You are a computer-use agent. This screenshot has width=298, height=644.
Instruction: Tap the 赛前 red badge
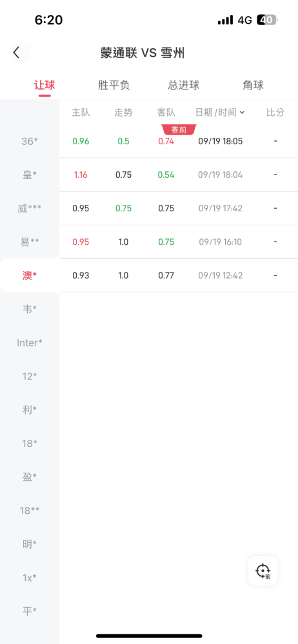[179, 130]
